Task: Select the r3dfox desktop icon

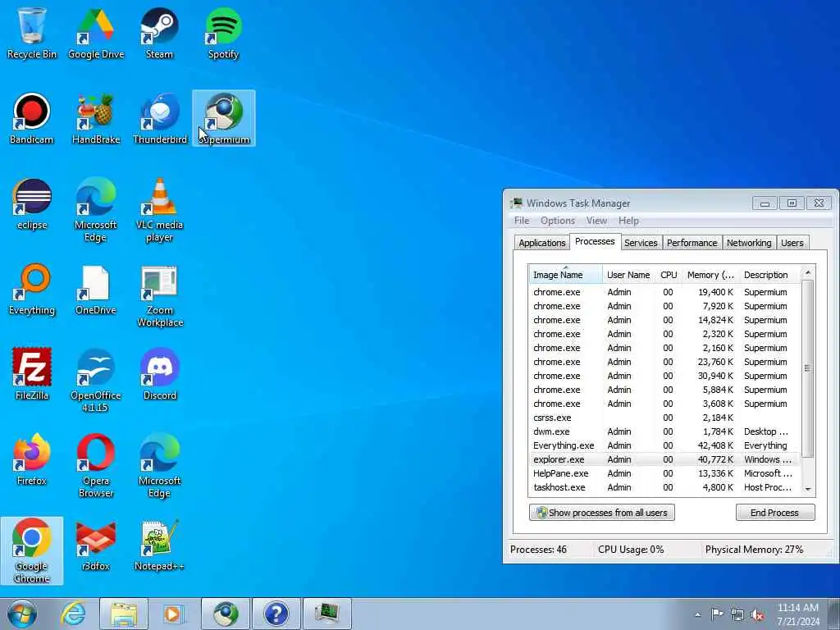Action: pyautogui.click(x=96, y=545)
